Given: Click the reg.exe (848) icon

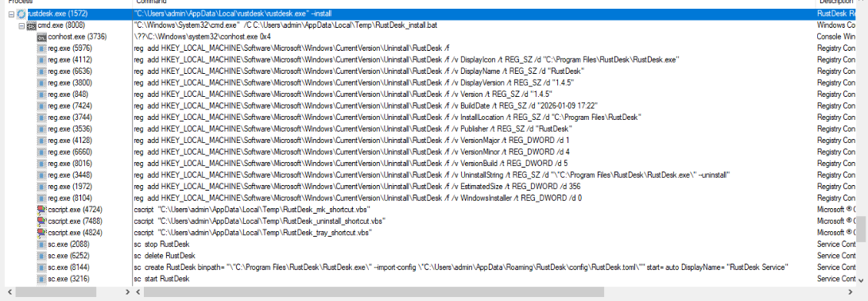Looking at the screenshot, I should 41,95.
